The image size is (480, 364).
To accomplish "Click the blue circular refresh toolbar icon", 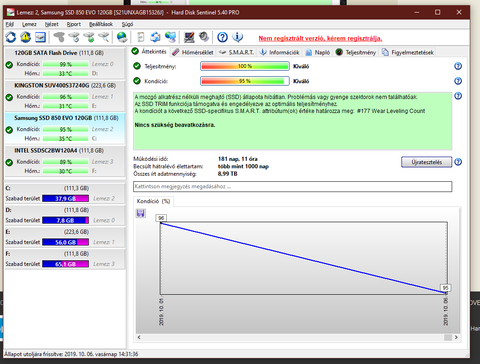I will [11, 37].
